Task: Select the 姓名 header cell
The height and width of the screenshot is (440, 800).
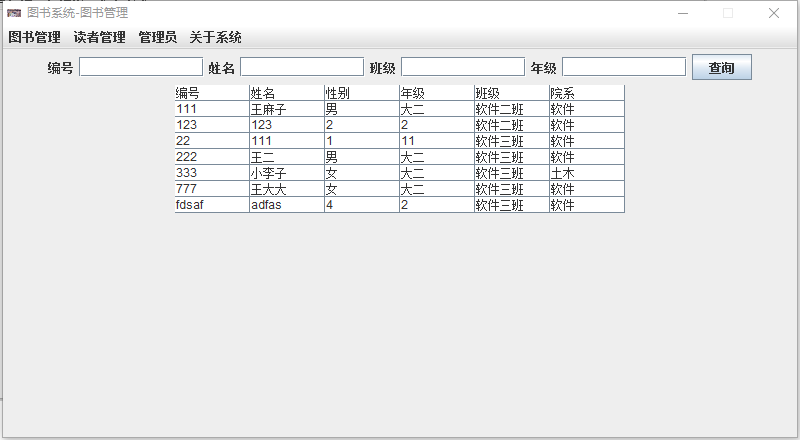Action: (287, 93)
